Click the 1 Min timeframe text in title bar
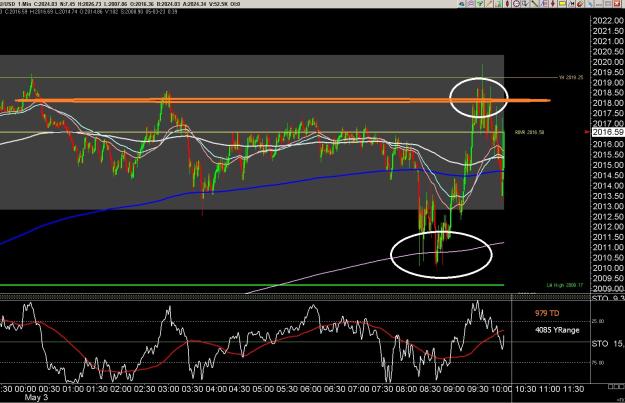Screen dimensions: 625x403 [x=26, y=4]
